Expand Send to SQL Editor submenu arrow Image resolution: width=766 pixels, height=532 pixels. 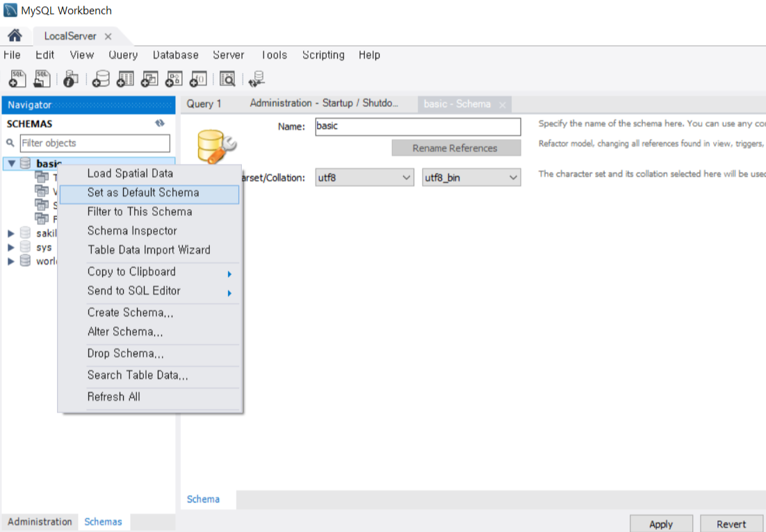click(x=229, y=293)
